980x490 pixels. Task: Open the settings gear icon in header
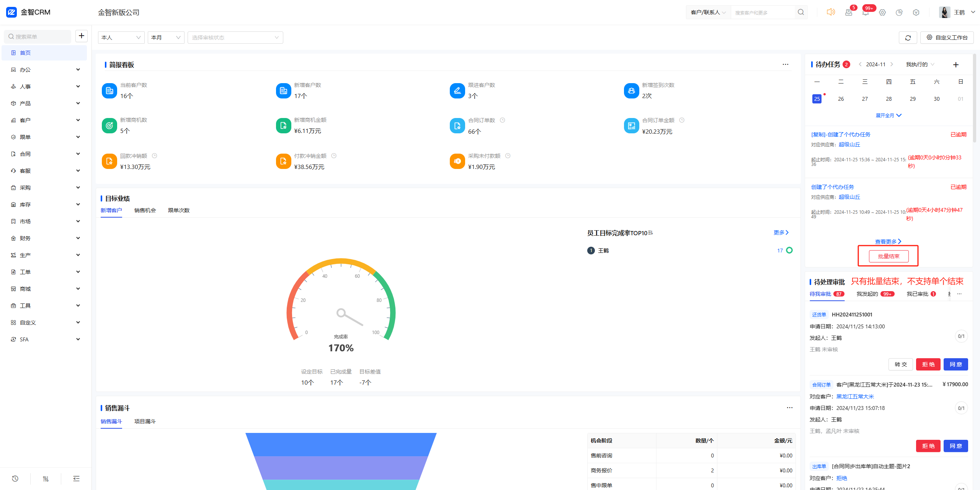click(882, 12)
